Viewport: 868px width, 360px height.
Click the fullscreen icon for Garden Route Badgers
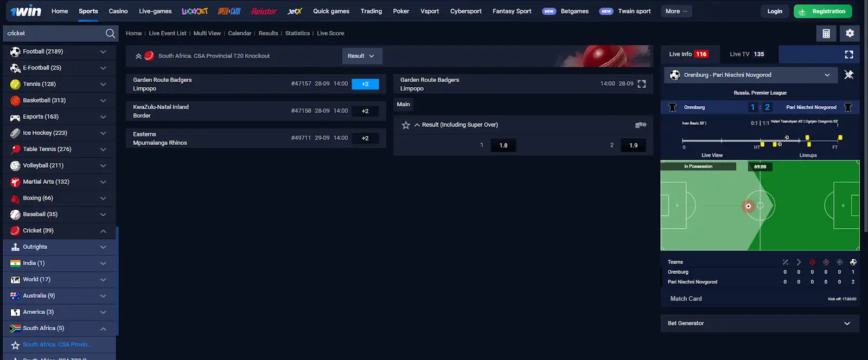[x=642, y=84]
